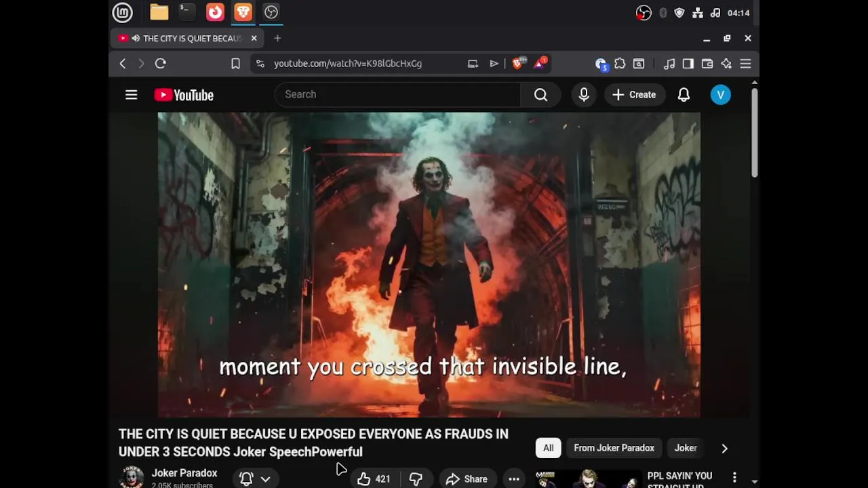Screen dimensions: 868x488
Task: Click the search magnifier button
Action: point(540,95)
